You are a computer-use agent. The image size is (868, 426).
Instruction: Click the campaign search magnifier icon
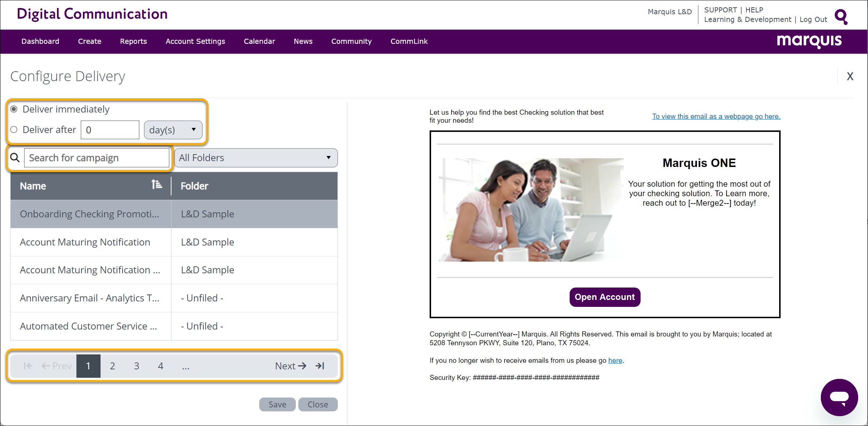15,158
